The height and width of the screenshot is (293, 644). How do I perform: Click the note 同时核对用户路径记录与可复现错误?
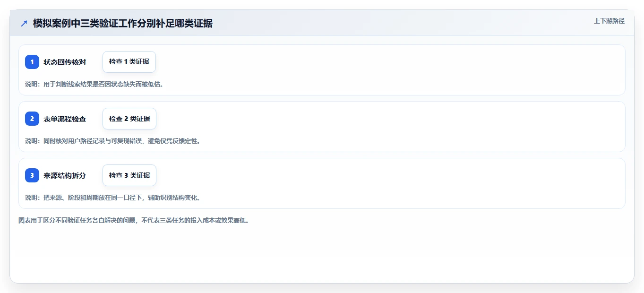[x=94, y=141]
